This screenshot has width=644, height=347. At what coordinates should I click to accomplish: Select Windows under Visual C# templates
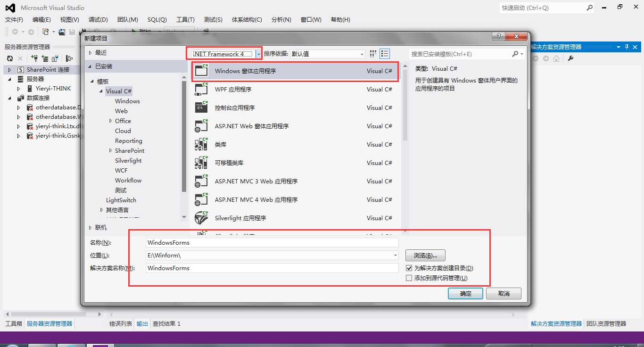[x=127, y=101]
